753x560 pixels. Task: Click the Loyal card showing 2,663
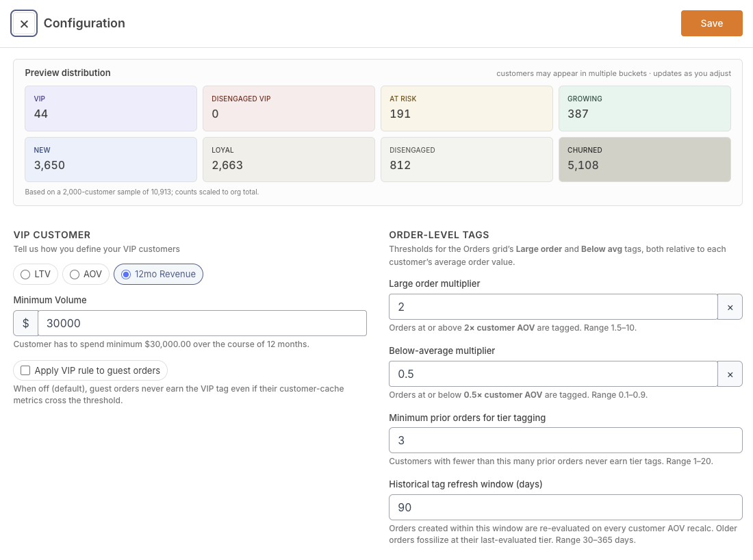tap(289, 160)
